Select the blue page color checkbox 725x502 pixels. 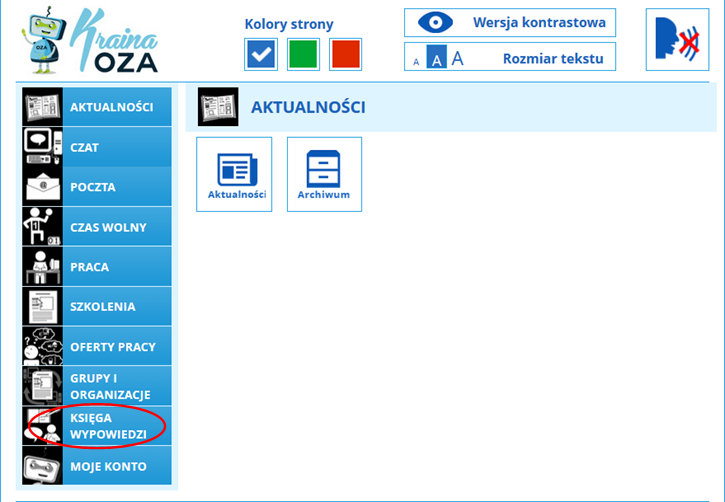click(x=261, y=55)
